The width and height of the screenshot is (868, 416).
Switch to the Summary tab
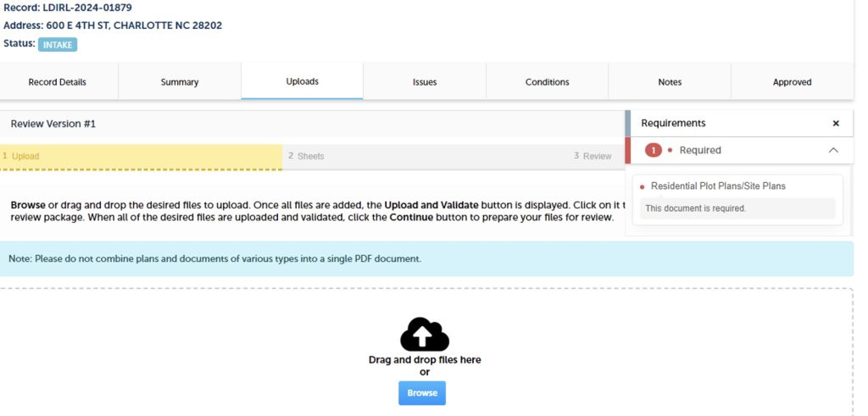coord(180,82)
